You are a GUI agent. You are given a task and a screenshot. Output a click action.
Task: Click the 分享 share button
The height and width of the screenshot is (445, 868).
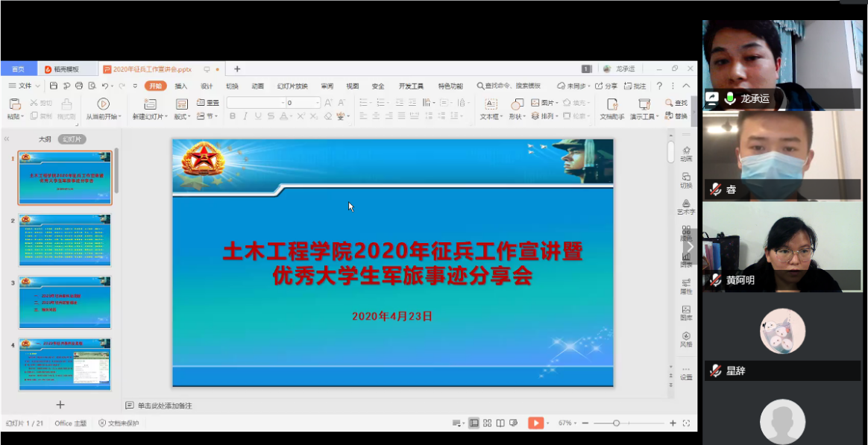click(x=606, y=86)
